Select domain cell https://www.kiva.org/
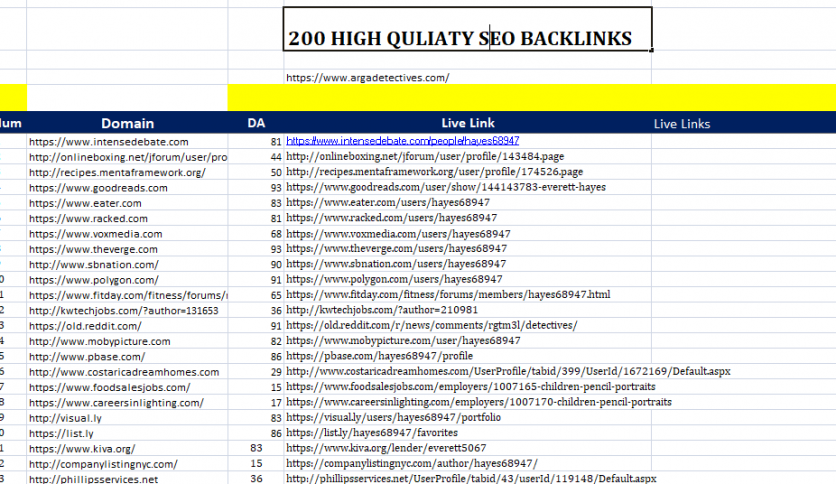 pos(82,449)
